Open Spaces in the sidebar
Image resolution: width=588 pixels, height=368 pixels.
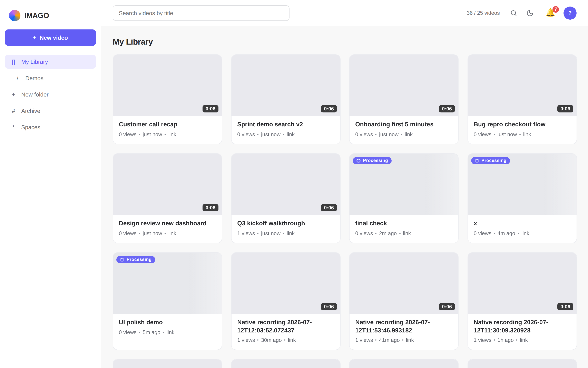(x=50, y=127)
